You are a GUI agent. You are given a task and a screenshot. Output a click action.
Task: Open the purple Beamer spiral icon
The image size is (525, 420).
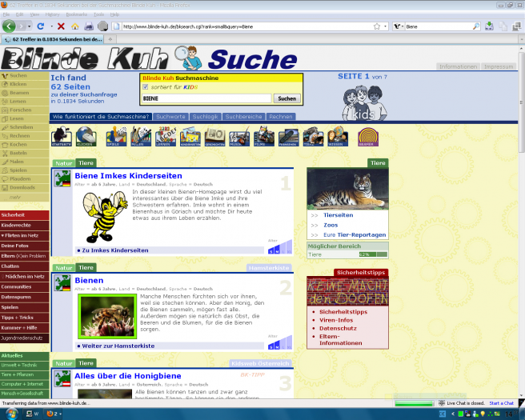click(368, 136)
